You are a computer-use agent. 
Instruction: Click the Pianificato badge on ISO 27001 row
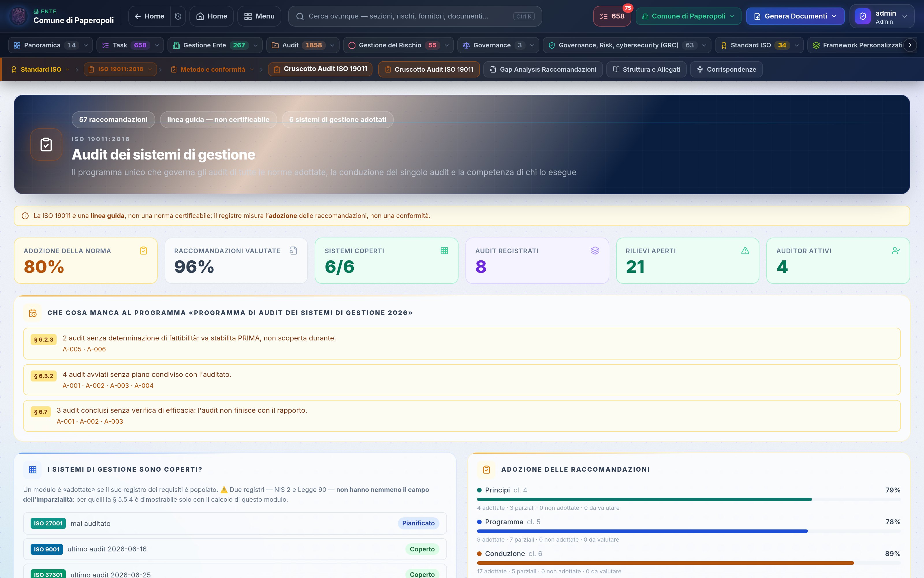[x=418, y=523]
